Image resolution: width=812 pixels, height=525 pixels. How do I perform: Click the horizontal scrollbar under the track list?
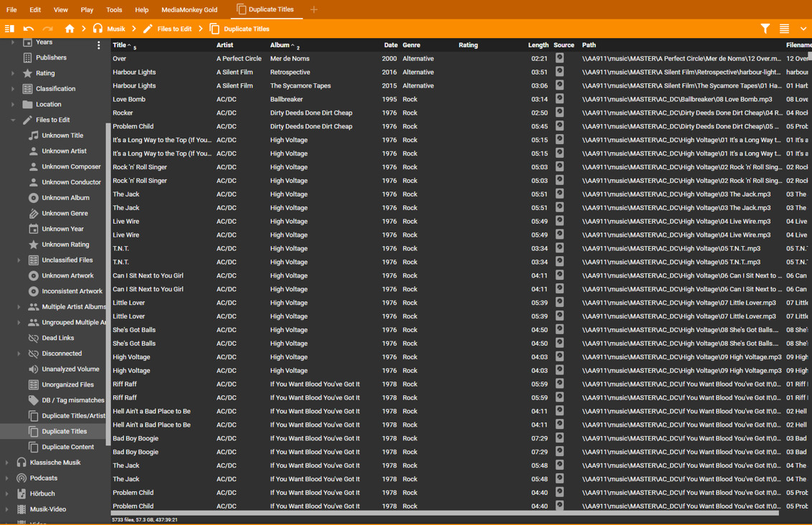(x=444, y=513)
